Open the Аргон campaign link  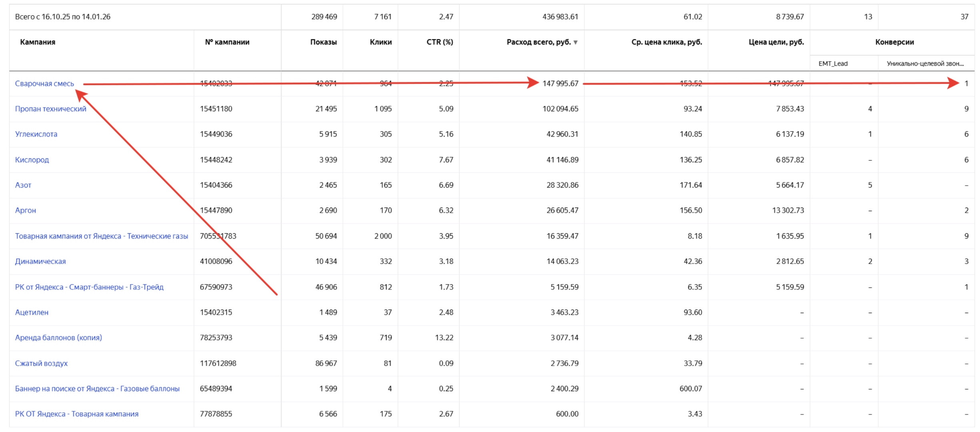tap(26, 210)
